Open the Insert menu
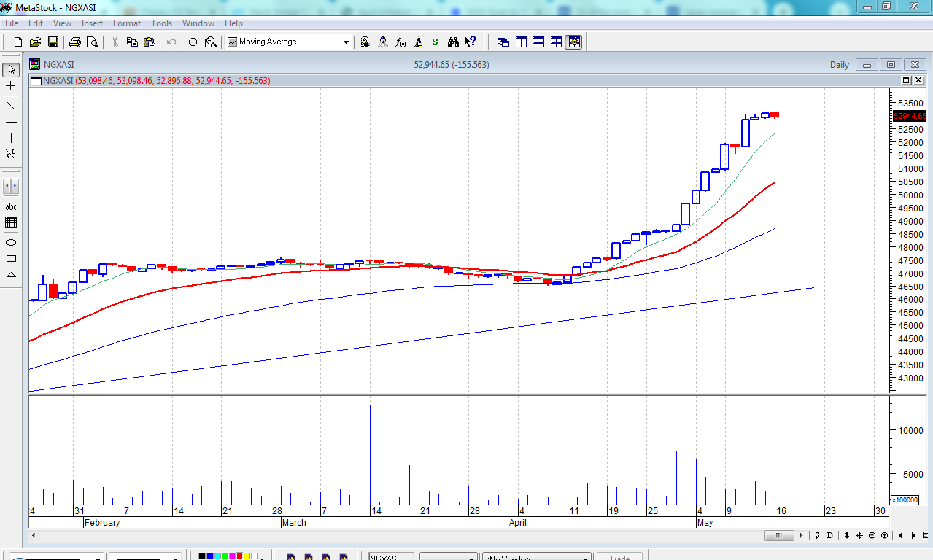This screenshot has height=560, width=933. (92, 23)
